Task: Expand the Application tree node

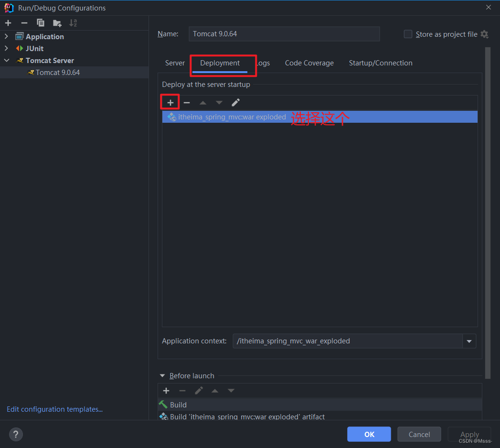Action: [x=6, y=36]
